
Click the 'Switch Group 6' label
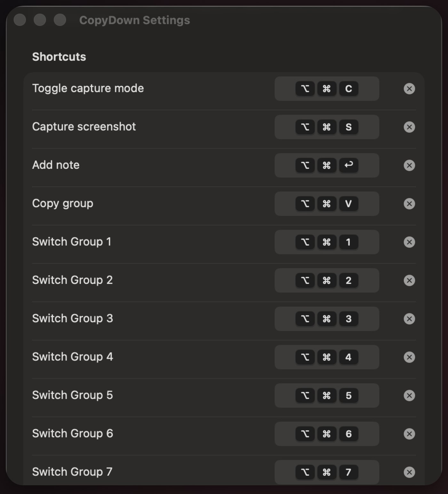click(73, 434)
